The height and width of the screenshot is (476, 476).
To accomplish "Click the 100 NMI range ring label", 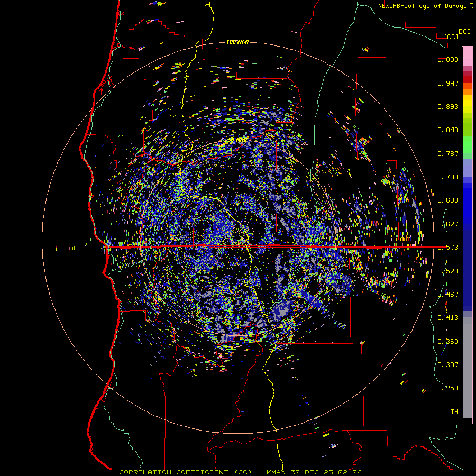I will (x=237, y=42).
